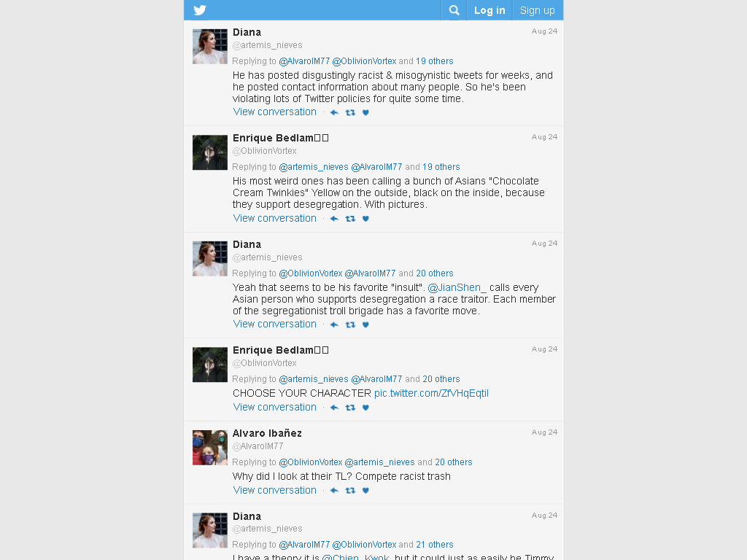Go to Sign up
The width and height of the screenshot is (747, 560).
[538, 10]
